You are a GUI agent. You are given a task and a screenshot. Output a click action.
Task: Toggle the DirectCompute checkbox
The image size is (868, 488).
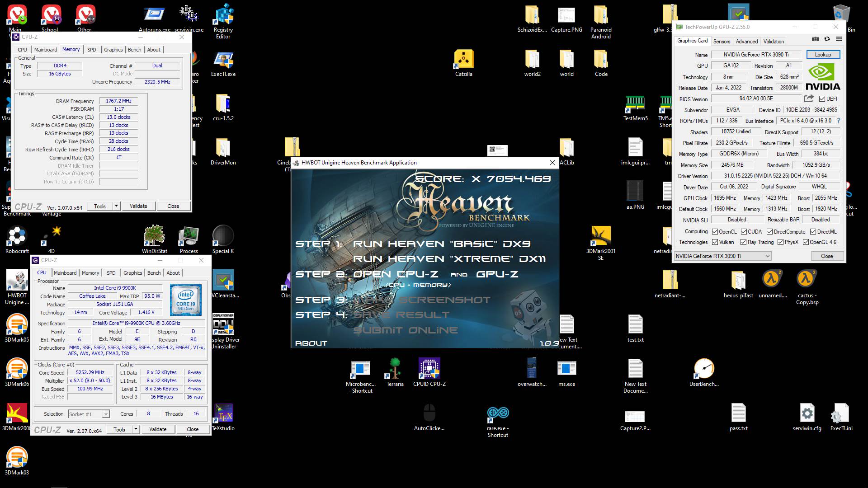769,231
